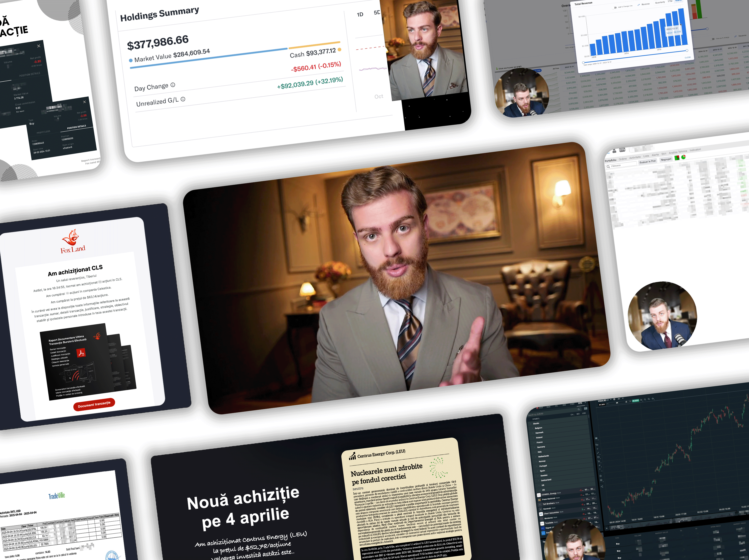Screen dimensions: 749x560
Task: Click the Day Change info icon
Action: pos(173,85)
